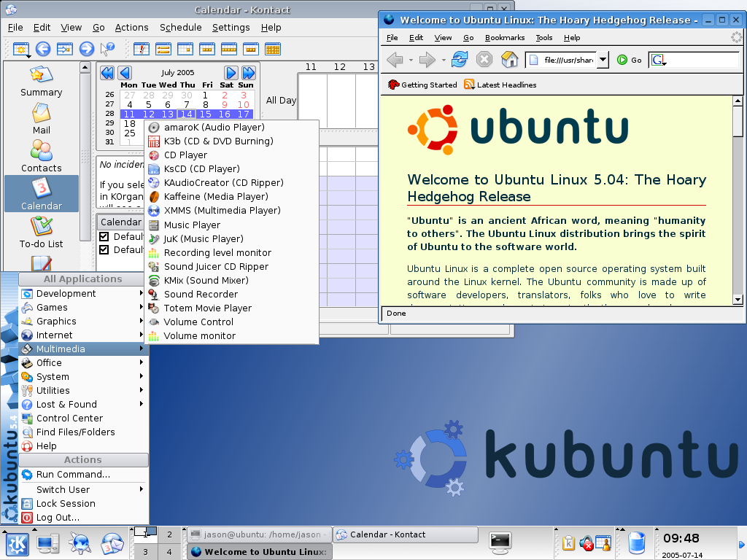Screen dimensions: 747x560
Task: Expand the Development submenu
Action: [x=83, y=293]
